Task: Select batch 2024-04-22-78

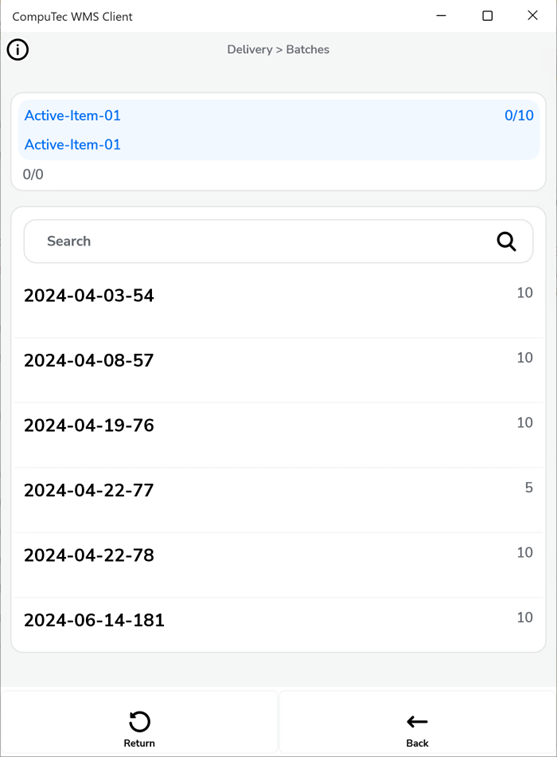Action: pos(278,565)
